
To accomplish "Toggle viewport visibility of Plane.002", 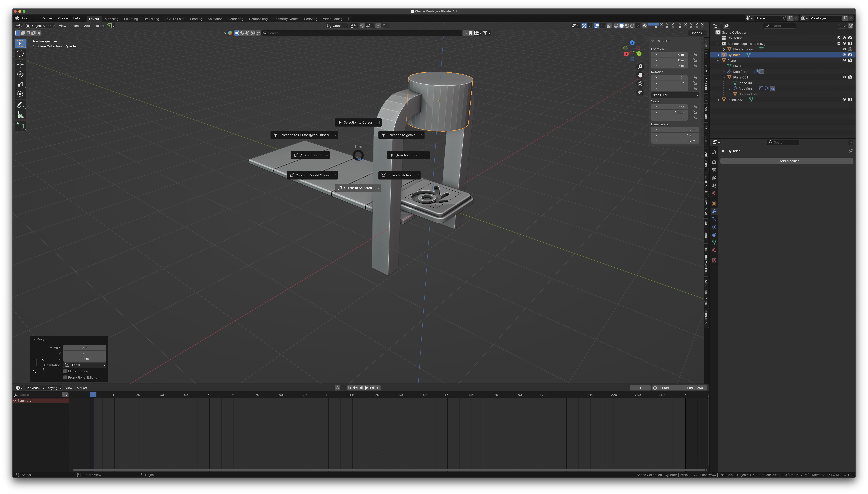I will [844, 100].
